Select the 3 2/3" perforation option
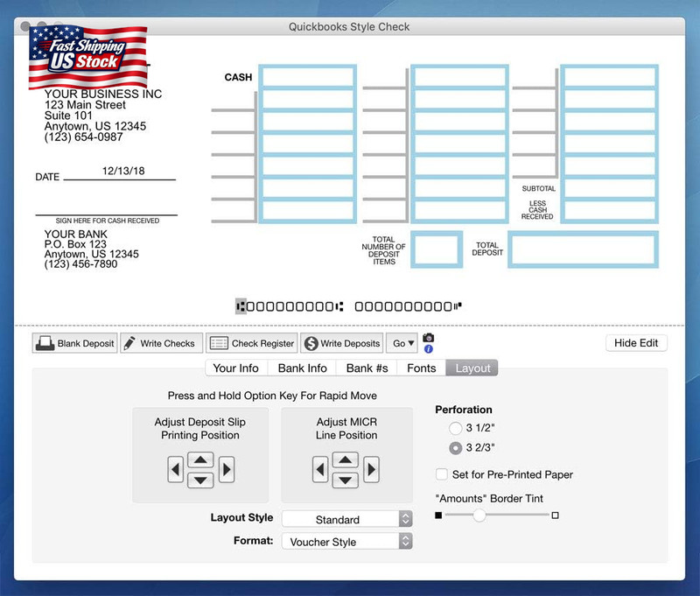This screenshot has height=596, width=700. coord(455,448)
